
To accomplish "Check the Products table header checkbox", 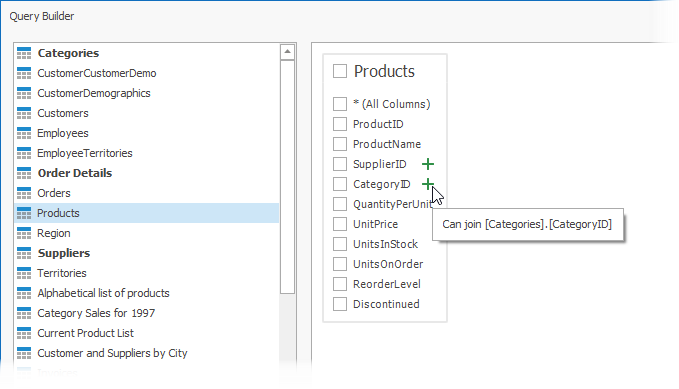I will coord(340,71).
